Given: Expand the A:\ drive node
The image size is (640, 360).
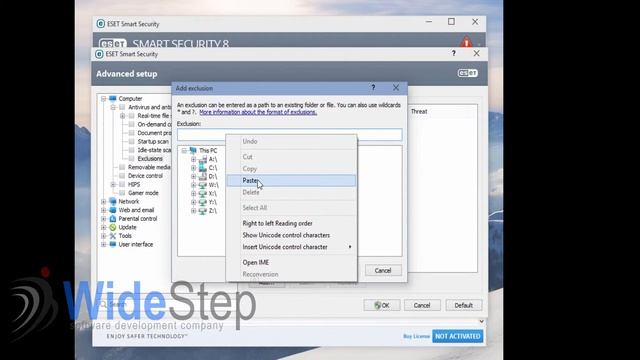Looking at the screenshot, I should [193, 159].
